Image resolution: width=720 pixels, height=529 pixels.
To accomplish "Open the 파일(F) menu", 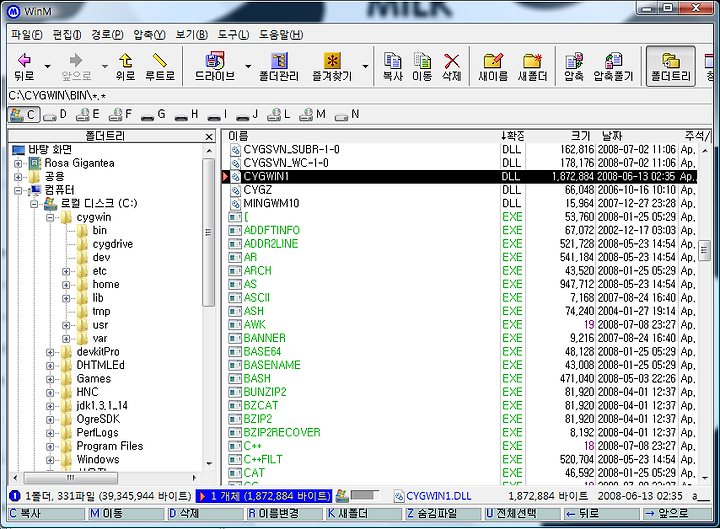I will (x=27, y=35).
